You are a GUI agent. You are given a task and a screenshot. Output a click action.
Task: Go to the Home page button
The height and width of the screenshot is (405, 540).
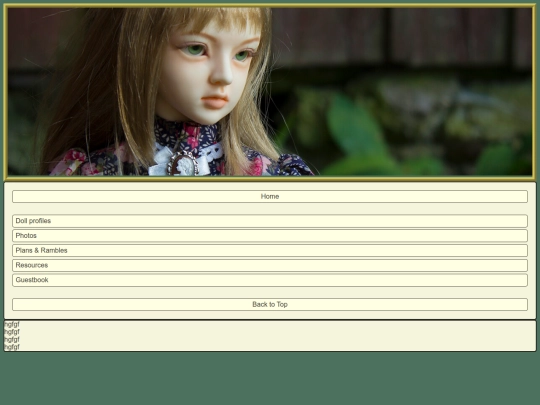click(x=270, y=197)
